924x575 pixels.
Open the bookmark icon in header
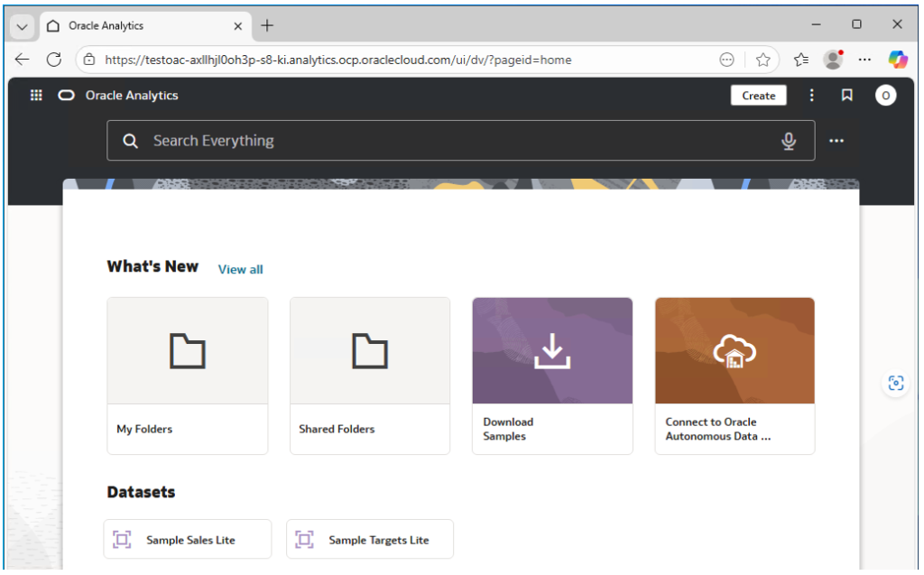(846, 96)
